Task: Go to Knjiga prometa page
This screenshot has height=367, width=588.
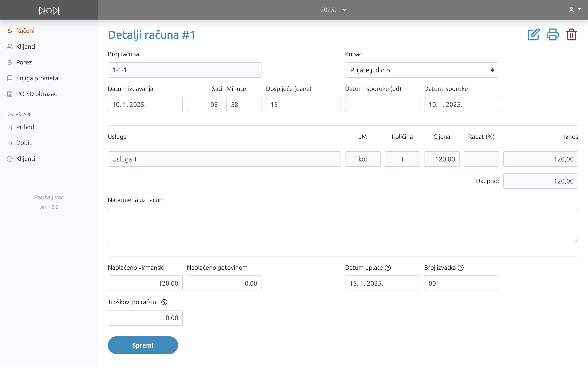Action: pyautogui.click(x=37, y=78)
